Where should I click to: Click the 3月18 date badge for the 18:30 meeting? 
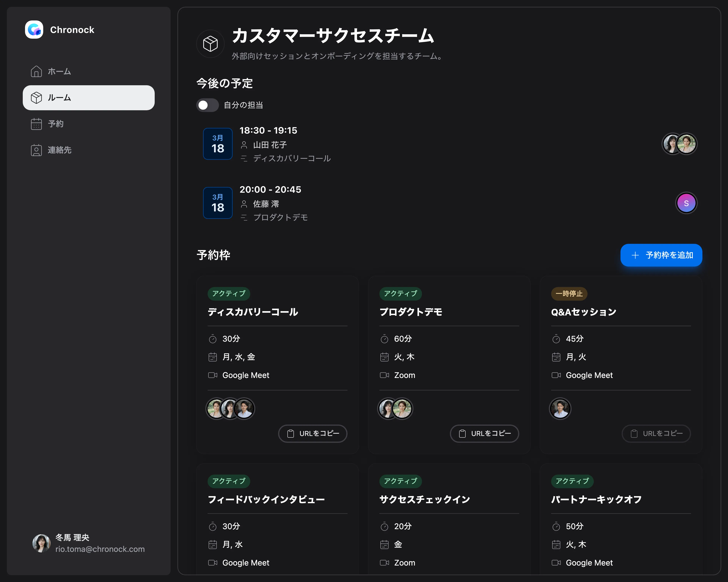[217, 144]
